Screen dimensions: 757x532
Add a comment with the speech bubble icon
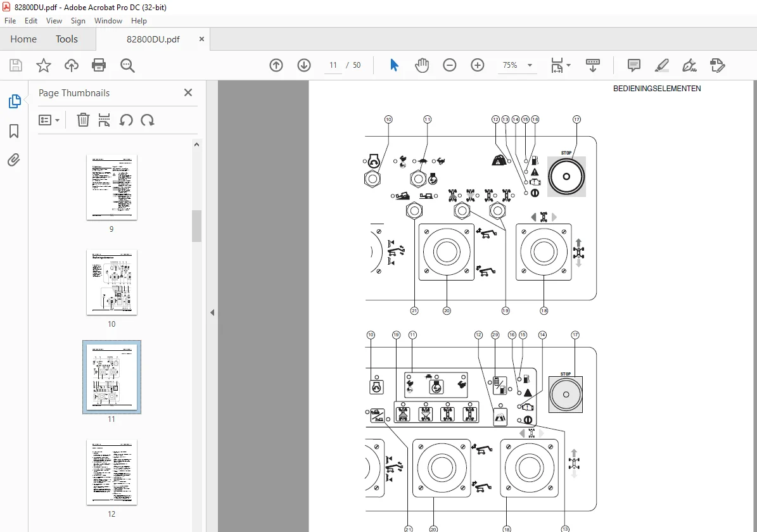click(634, 65)
